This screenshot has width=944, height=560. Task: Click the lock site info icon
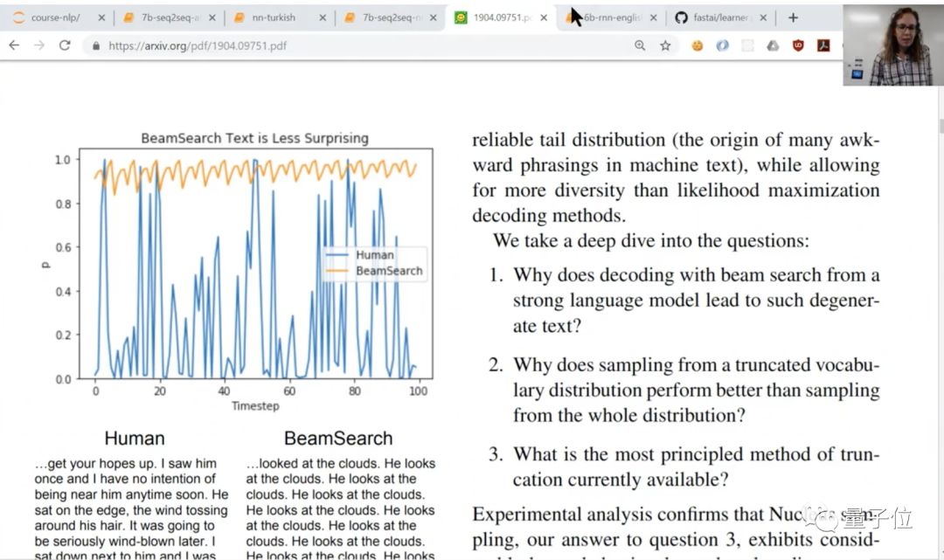[96, 45]
